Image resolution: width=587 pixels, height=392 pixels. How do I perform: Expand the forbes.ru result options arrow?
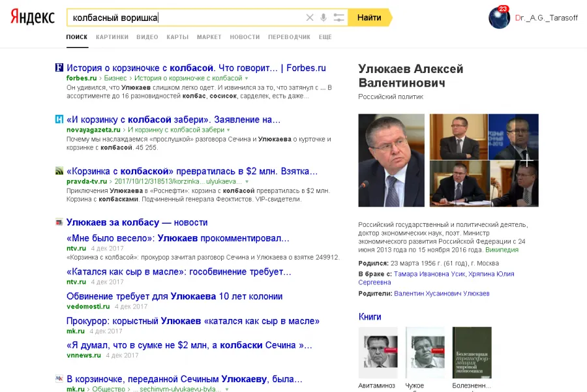click(247, 78)
